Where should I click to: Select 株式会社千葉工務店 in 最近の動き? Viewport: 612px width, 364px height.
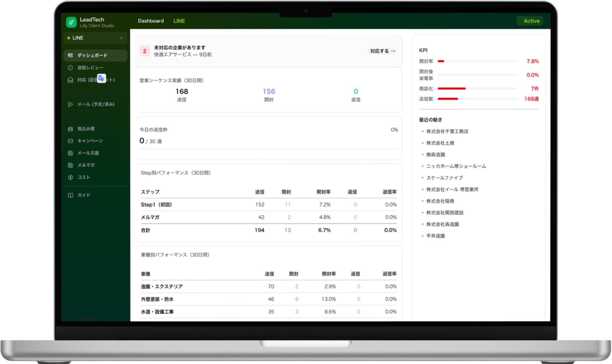[447, 131]
